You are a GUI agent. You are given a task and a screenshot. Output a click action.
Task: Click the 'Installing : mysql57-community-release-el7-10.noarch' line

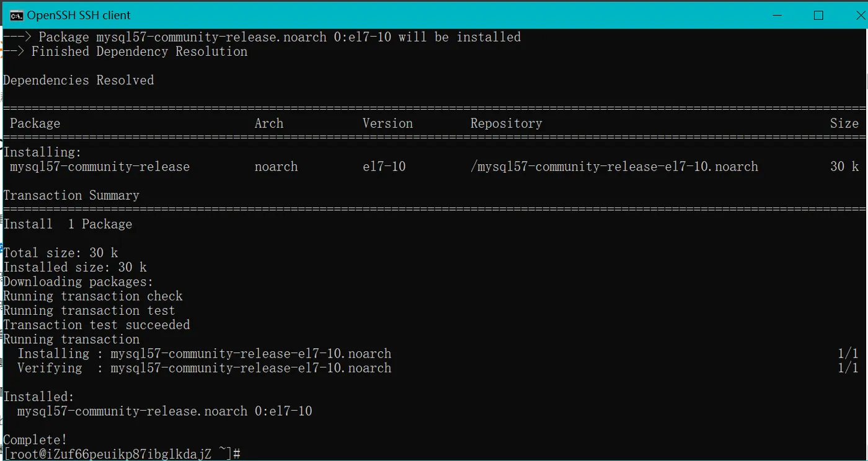coord(205,354)
